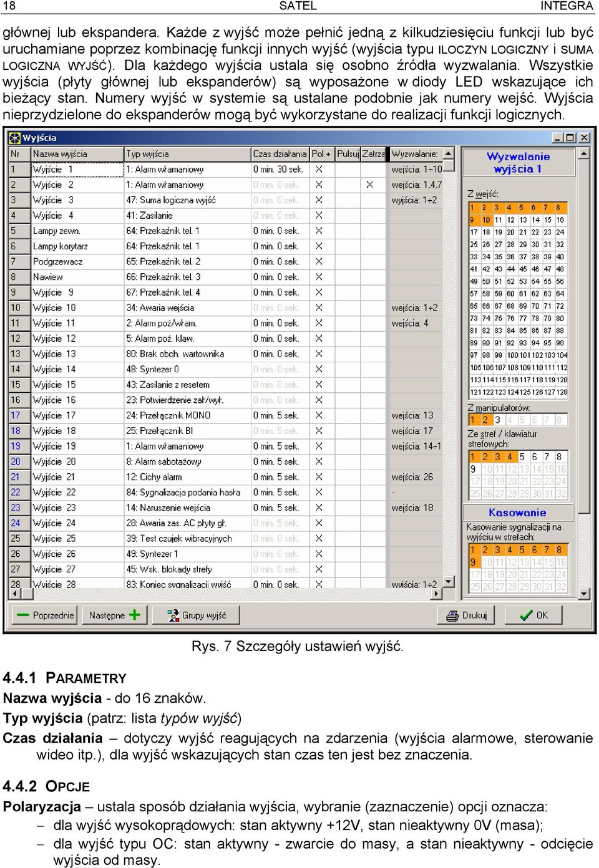
Task: Select trigger cell wejścia: 13
Action: pos(416,415)
